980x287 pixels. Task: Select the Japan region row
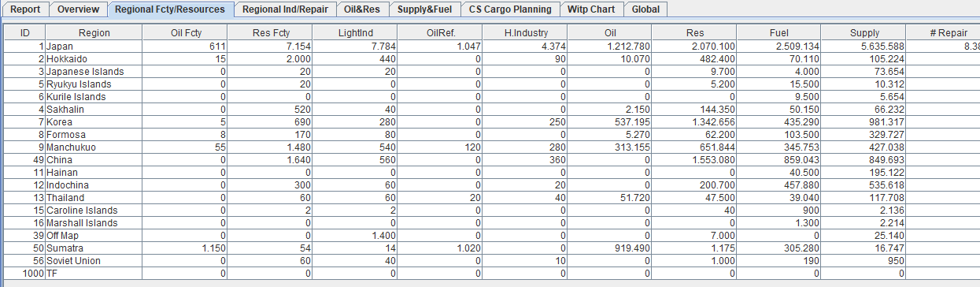point(491,47)
